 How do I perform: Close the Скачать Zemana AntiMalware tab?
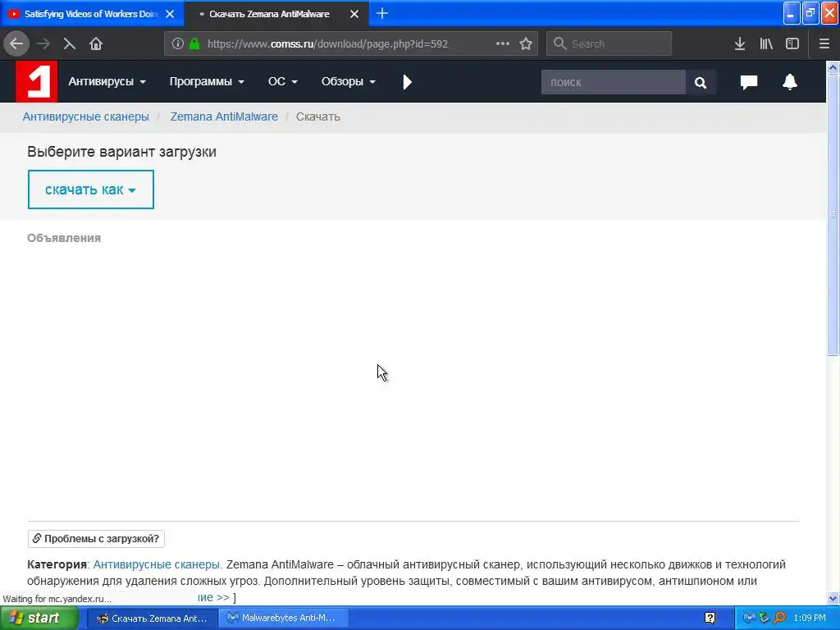(x=354, y=14)
